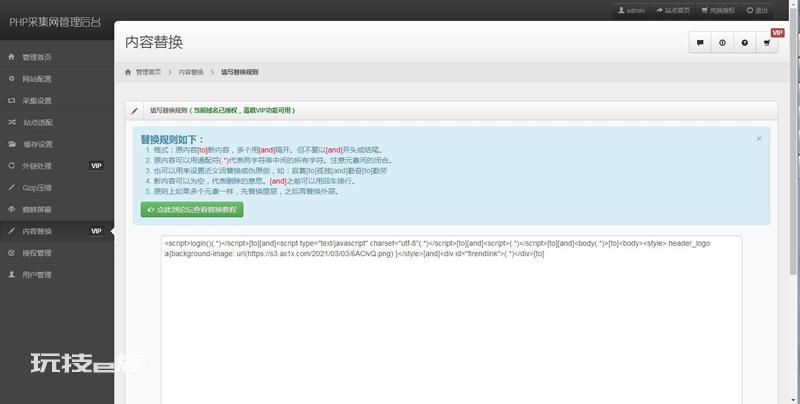The image size is (800, 404).
Task: Open 站点适配 shuffle-icon sidebar item
Action: (57, 122)
